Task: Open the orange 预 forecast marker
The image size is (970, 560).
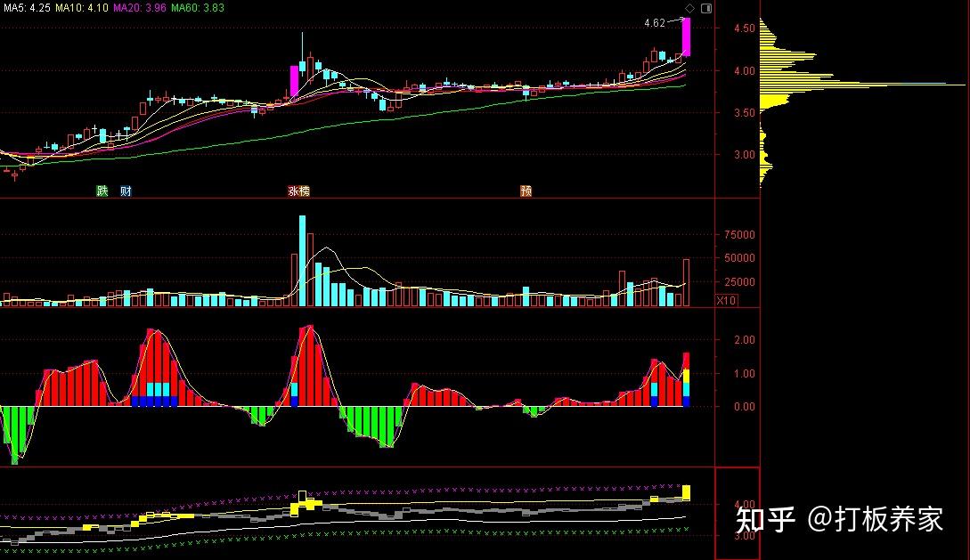Action: pyautogui.click(x=526, y=191)
